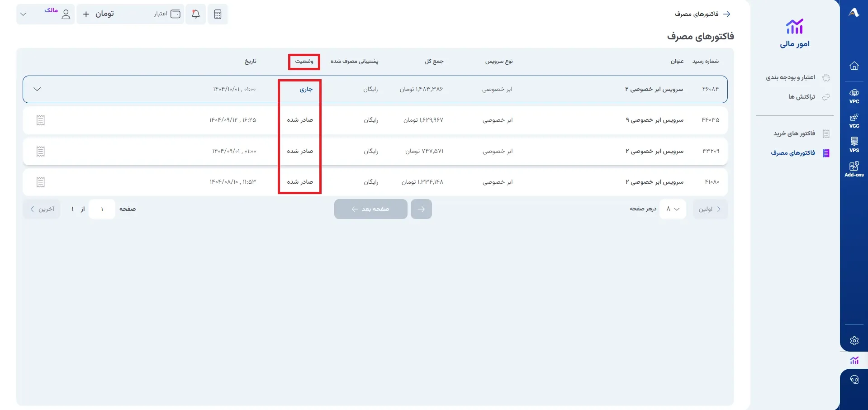The image size is (868, 410).
Task: View invoice icon for receipt ۴۳۲۰۹
Action: tap(41, 151)
